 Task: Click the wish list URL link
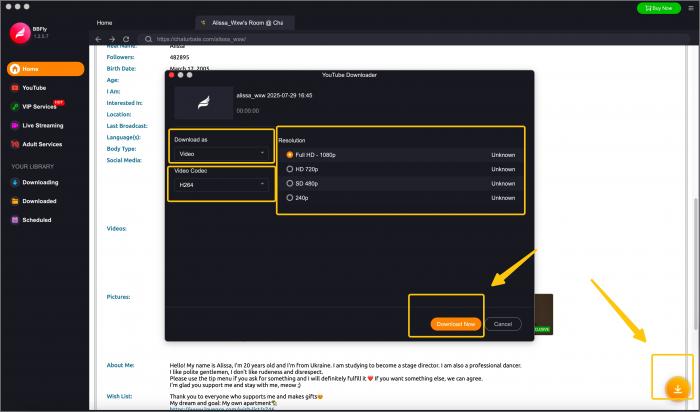click(x=222, y=408)
